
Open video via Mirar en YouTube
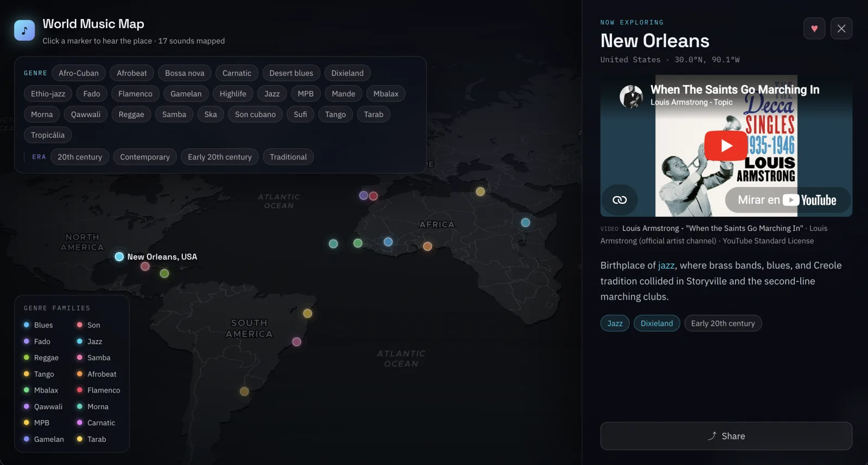click(x=787, y=200)
